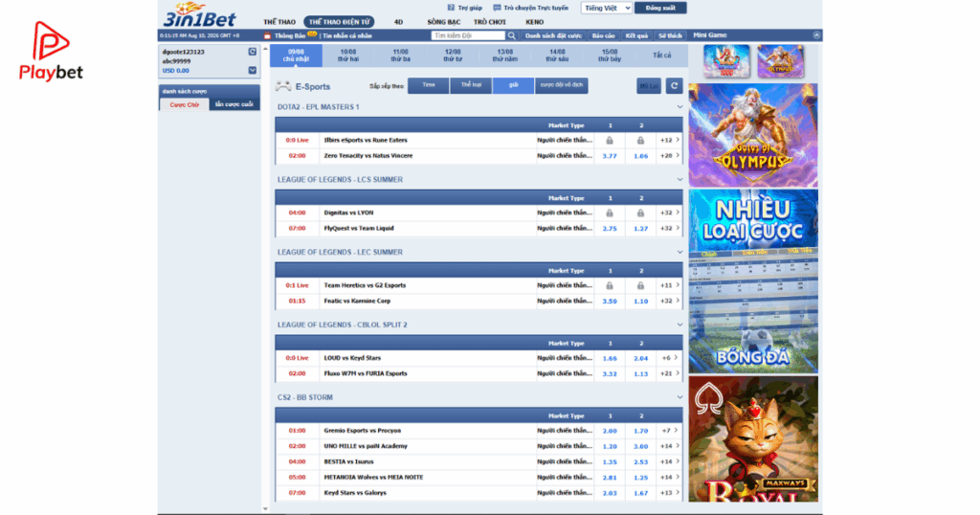Screen dimensions: 980x515
Task: Click the Thông Báo notification icon
Action: [268, 35]
